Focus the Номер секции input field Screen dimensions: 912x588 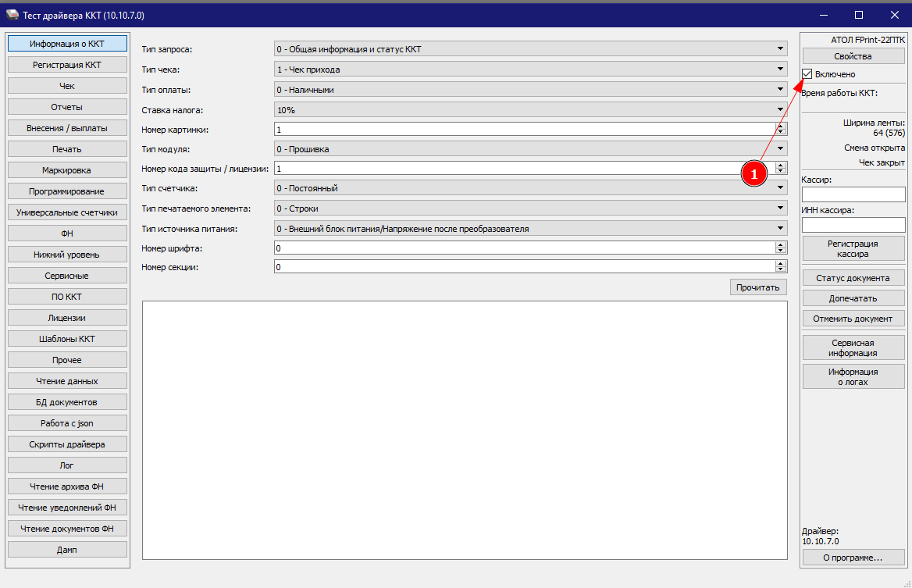525,266
